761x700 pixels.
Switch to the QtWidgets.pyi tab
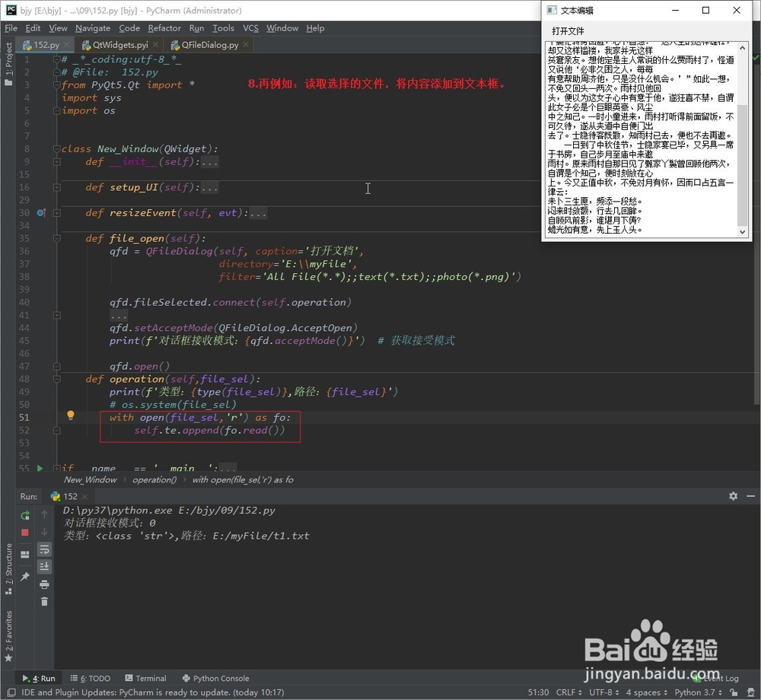point(120,45)
